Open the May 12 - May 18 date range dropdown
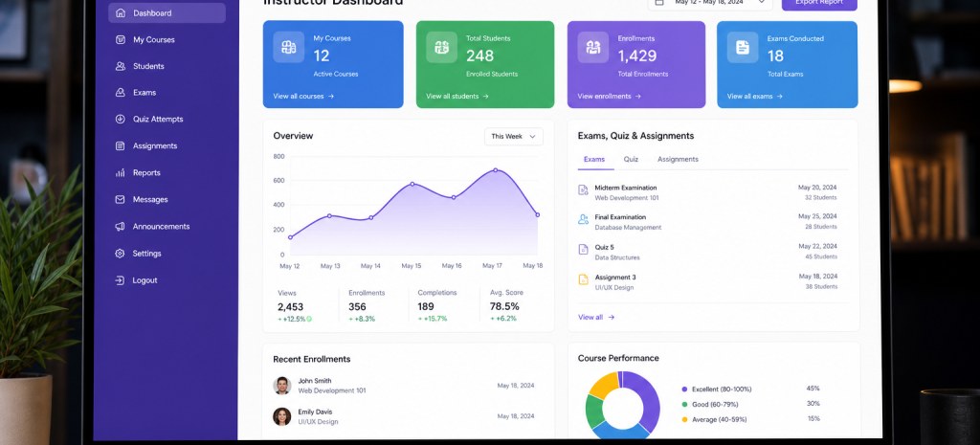This screenshot has height=445, width=980. (710, 3)
